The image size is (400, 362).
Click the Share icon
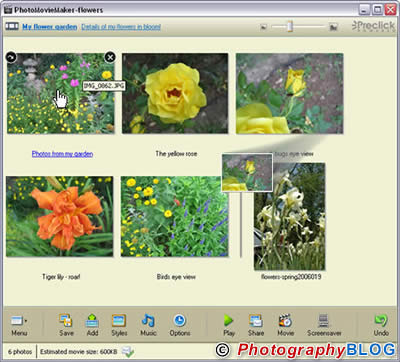tap(256, 321)
